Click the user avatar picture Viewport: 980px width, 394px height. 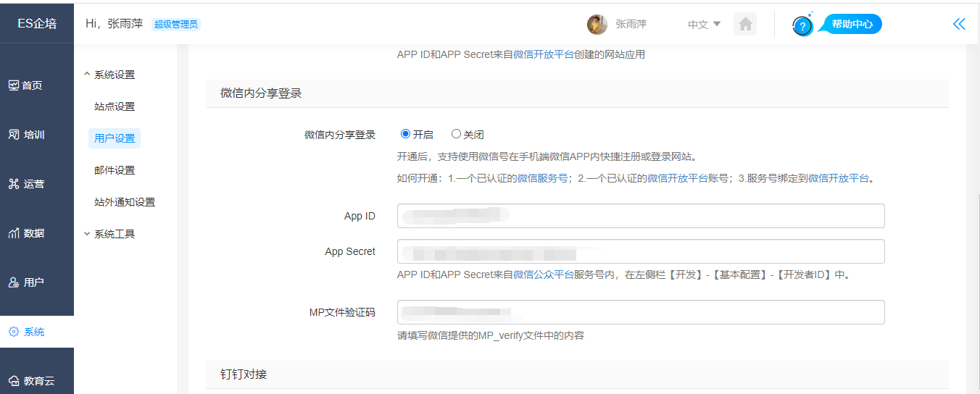pyautogui.click(x=597, y=25)
